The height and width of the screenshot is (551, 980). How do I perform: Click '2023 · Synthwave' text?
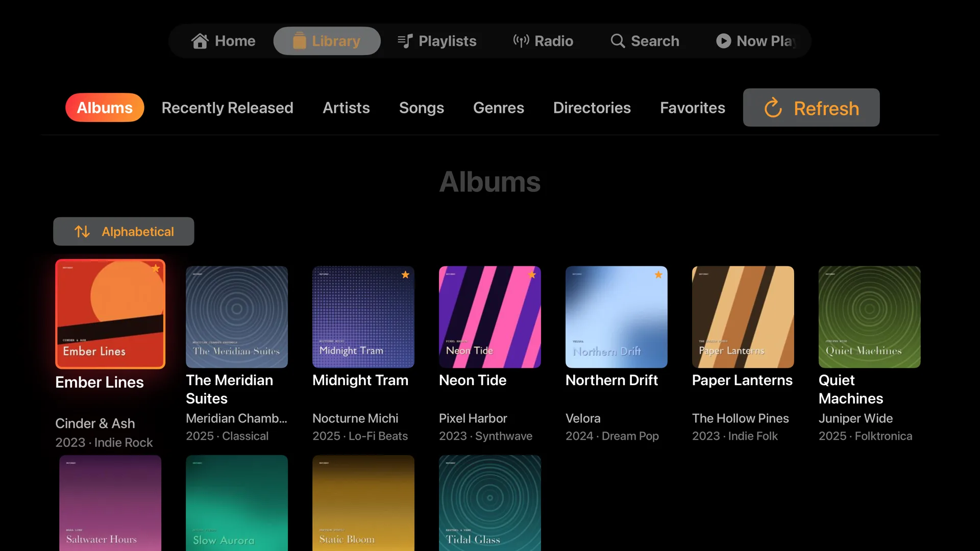point(485,436)
